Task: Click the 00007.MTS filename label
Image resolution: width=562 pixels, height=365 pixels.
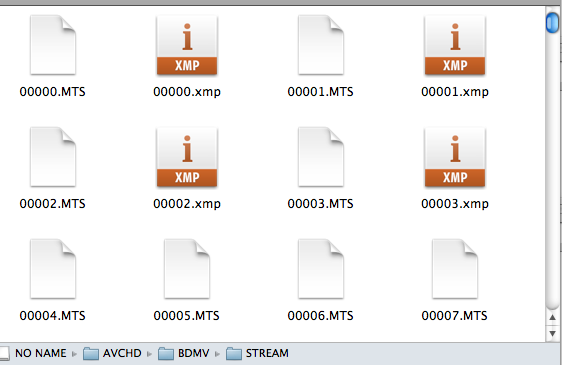Action: [x=454, y=316]
